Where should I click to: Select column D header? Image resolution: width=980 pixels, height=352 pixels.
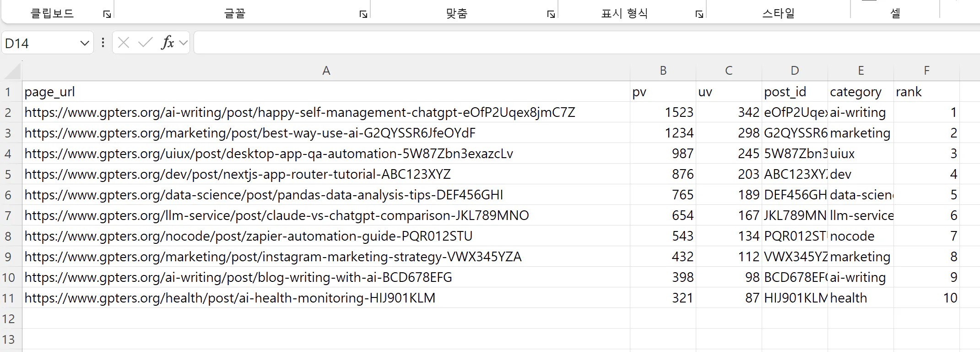[795, 71]
